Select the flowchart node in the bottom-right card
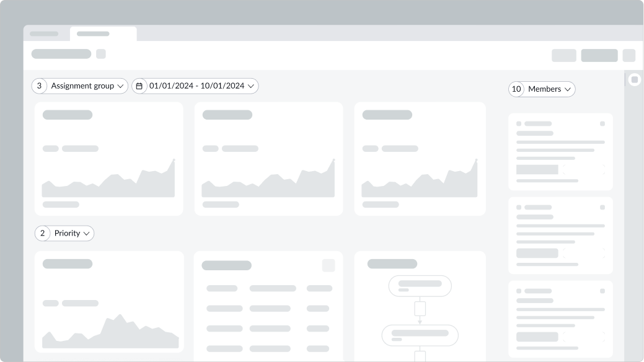 click(x=420, y=286)
